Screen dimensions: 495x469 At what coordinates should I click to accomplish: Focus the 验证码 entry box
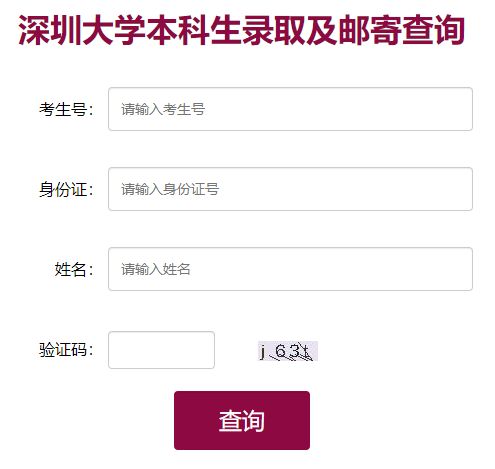[161, 350]
